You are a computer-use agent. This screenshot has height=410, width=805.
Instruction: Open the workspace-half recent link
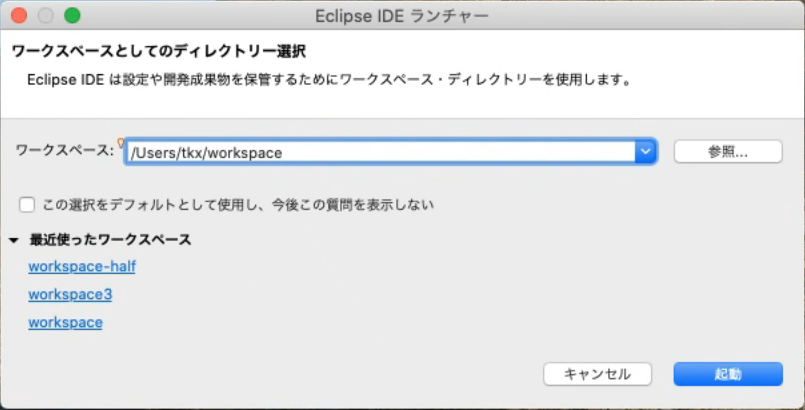coord(82,267)
